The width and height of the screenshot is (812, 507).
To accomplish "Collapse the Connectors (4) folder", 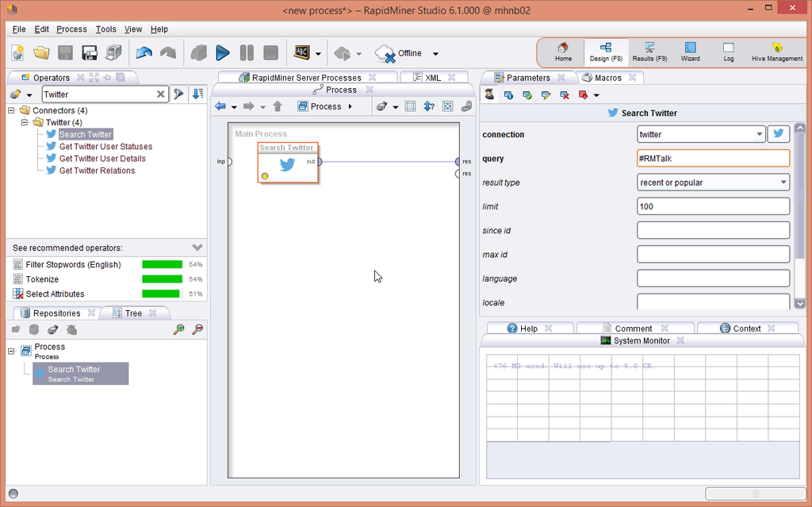I will (11, 110).
